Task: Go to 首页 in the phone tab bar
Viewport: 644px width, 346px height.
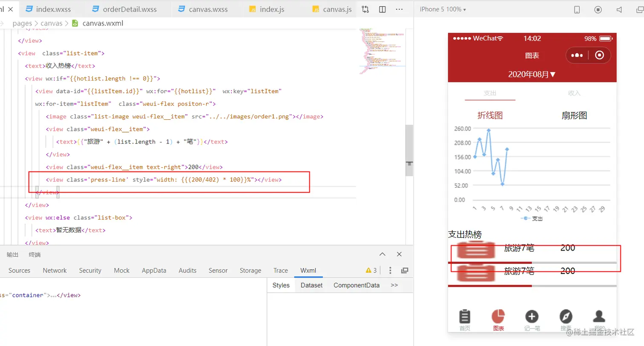Action: pos(465,320)
